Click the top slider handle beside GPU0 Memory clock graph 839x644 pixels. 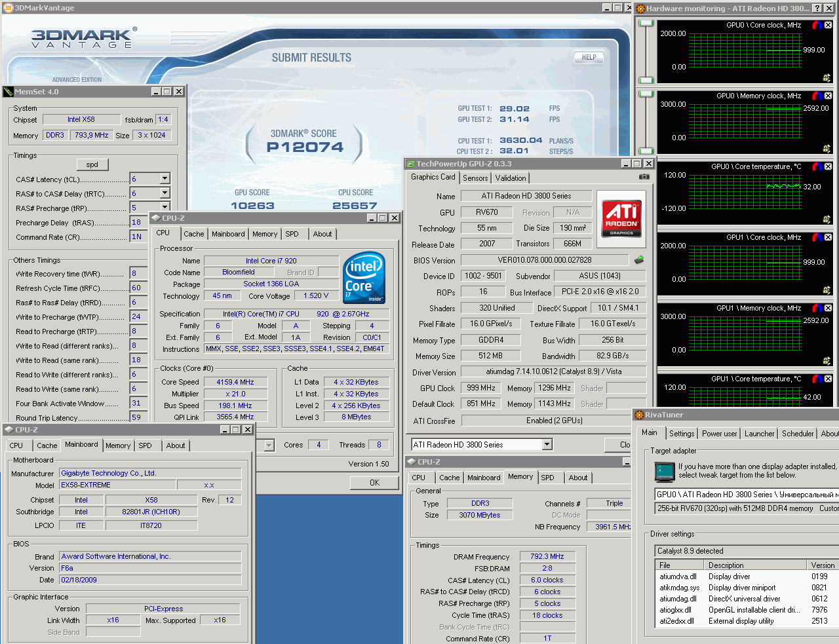coord(646,94)
